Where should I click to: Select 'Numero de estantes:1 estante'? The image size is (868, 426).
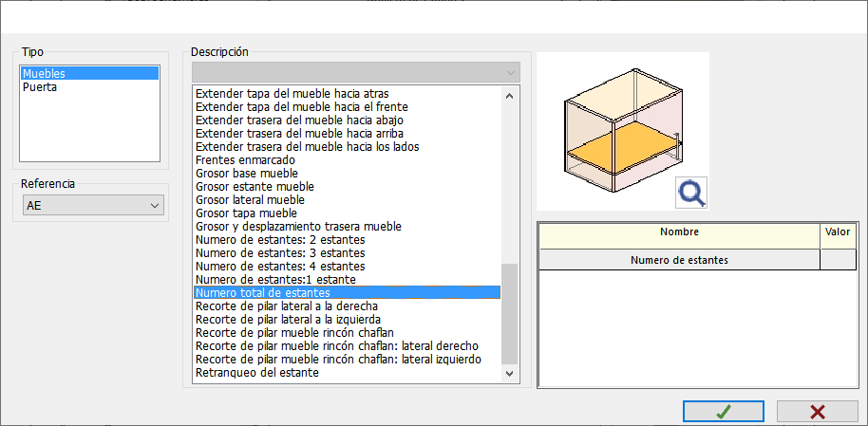pos(347,279)
